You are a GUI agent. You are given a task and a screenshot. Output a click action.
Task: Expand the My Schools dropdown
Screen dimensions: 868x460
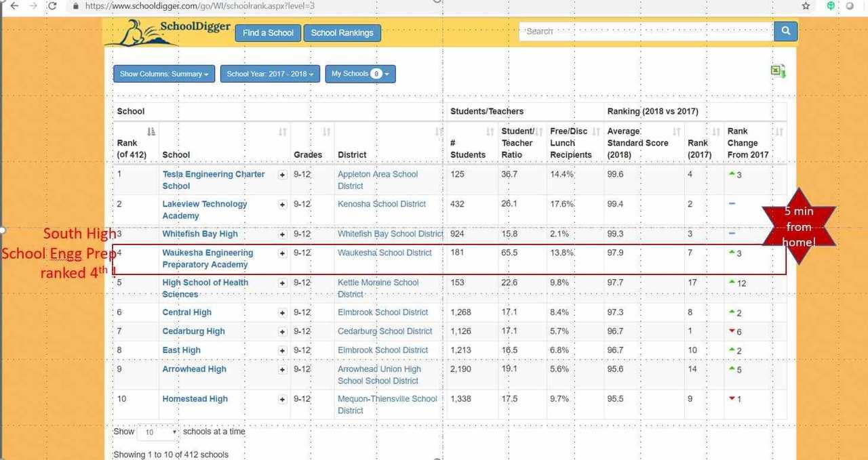point(360,74)
